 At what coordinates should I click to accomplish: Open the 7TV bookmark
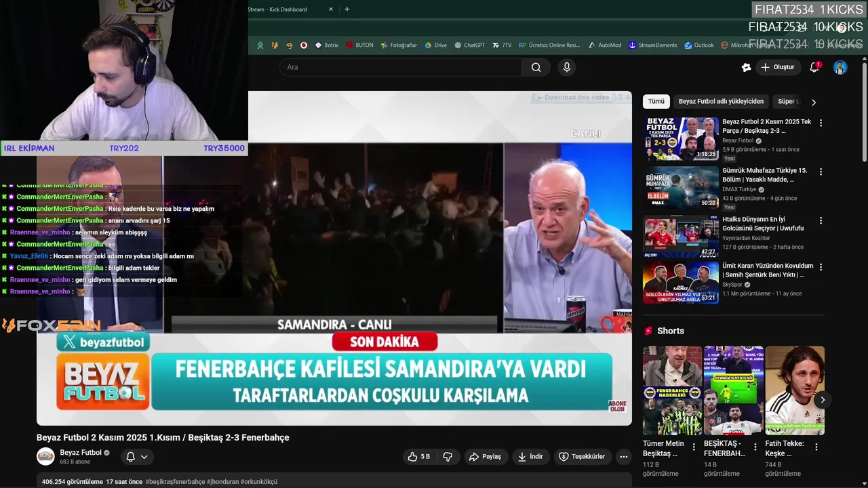point(502,45)
